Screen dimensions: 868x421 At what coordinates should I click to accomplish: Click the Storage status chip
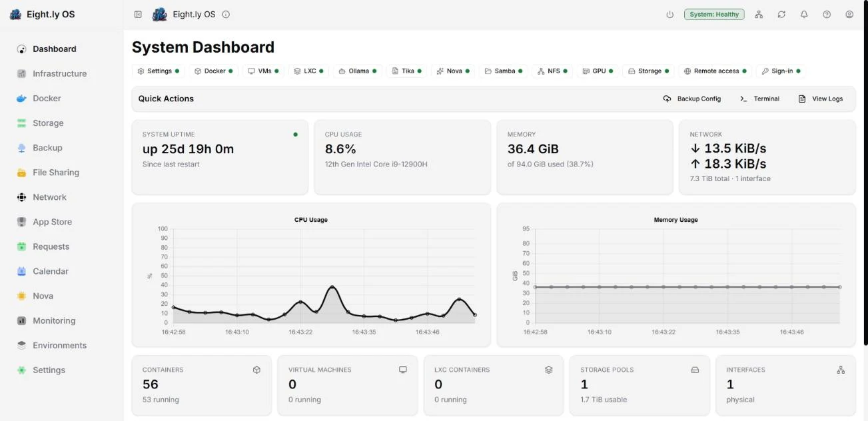[649, 71]
